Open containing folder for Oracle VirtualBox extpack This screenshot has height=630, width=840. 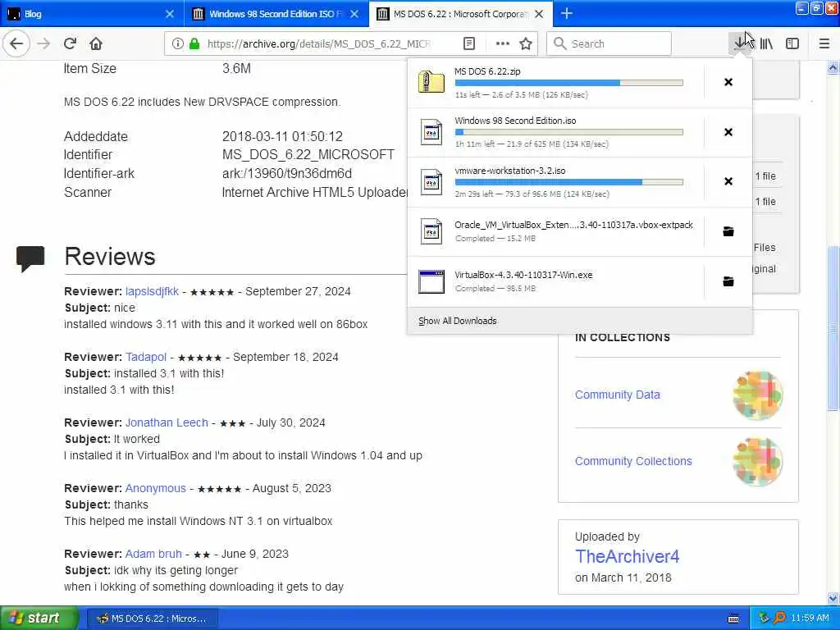728,231
